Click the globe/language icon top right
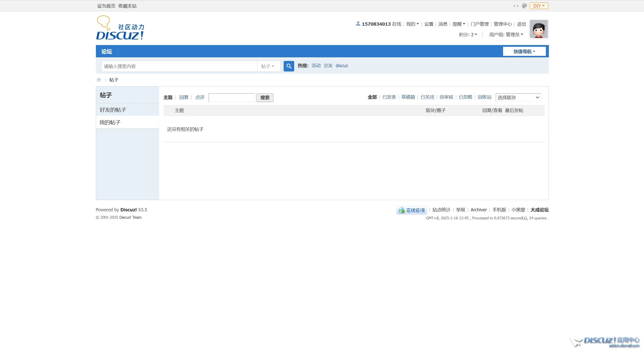Viewport: 644px width, 352px height. tap(524, 6)
